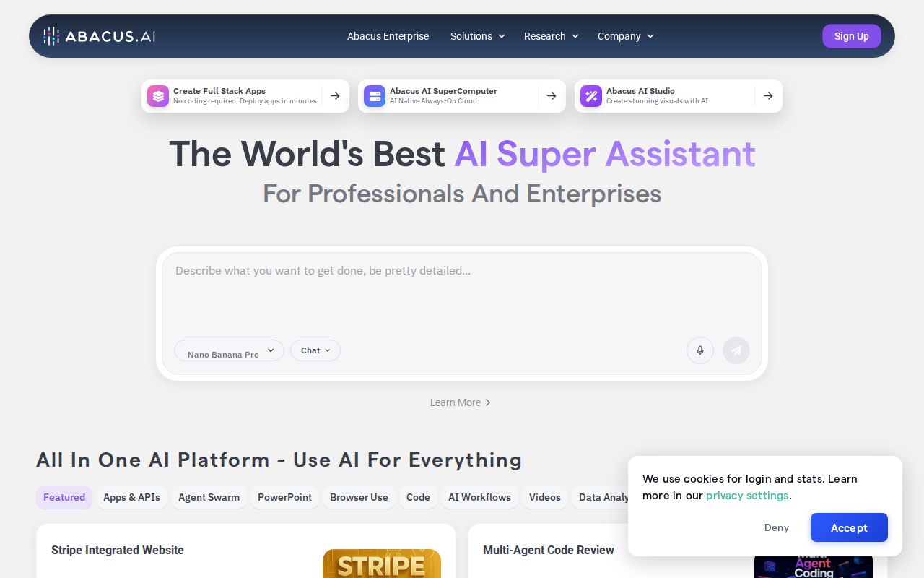The width and height of the screenshot is (924, 578).
Task: Click the Abacus AI SuperComputer server icon
Action: (375, 96)
